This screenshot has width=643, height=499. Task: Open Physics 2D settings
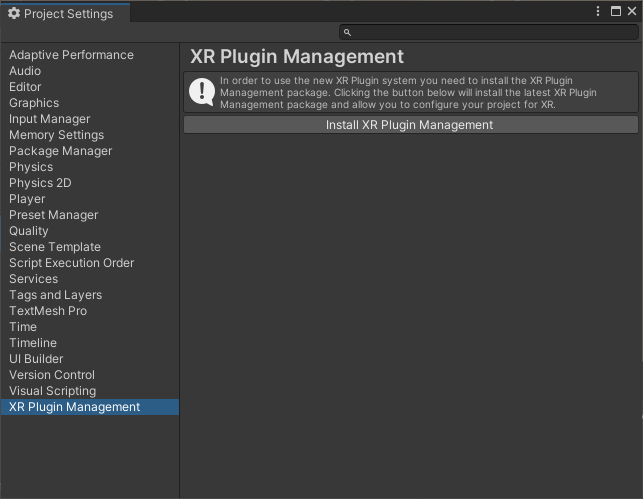tap(40, 183)
